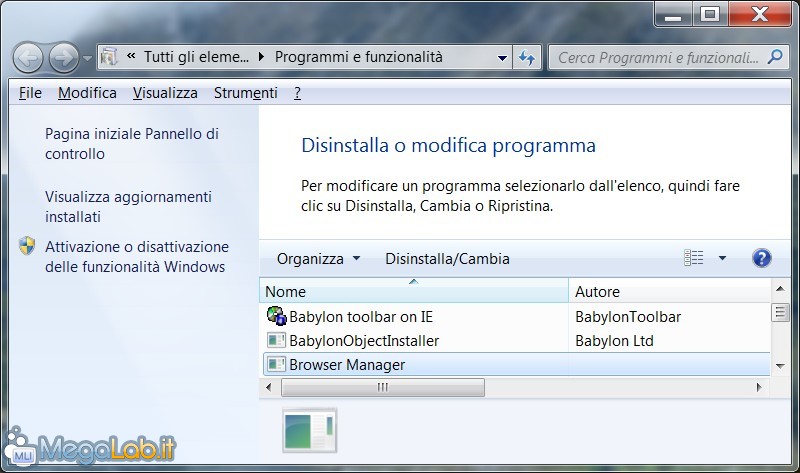This screenshot has height=473, width=800.
Task: Open 'Pagina iniziale Pannello di controllo' link
Action: (132, 143)
